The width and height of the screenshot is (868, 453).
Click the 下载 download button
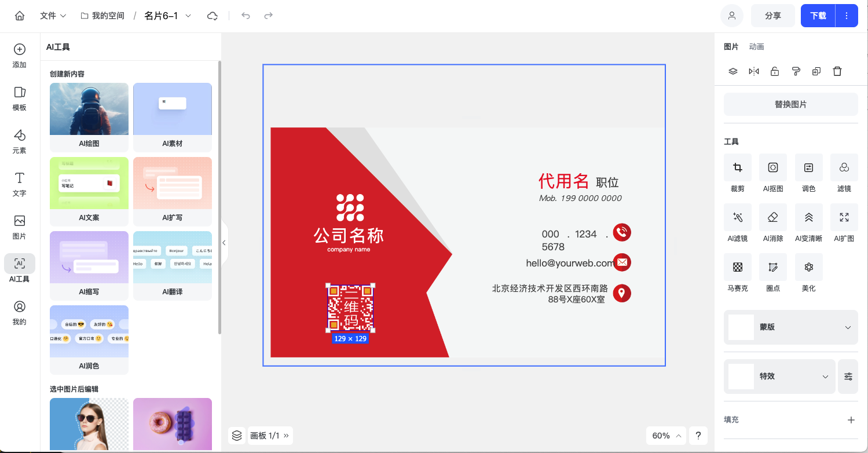click(818, 16)
